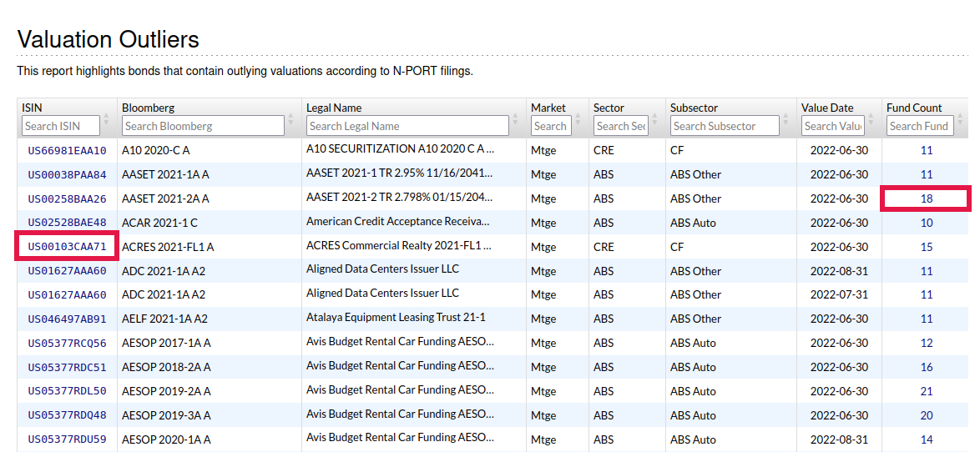The height and width of the screenshot is (452, 980).
Task: Focus the Search ISIN filter box
Action: (x=61, y=126)
